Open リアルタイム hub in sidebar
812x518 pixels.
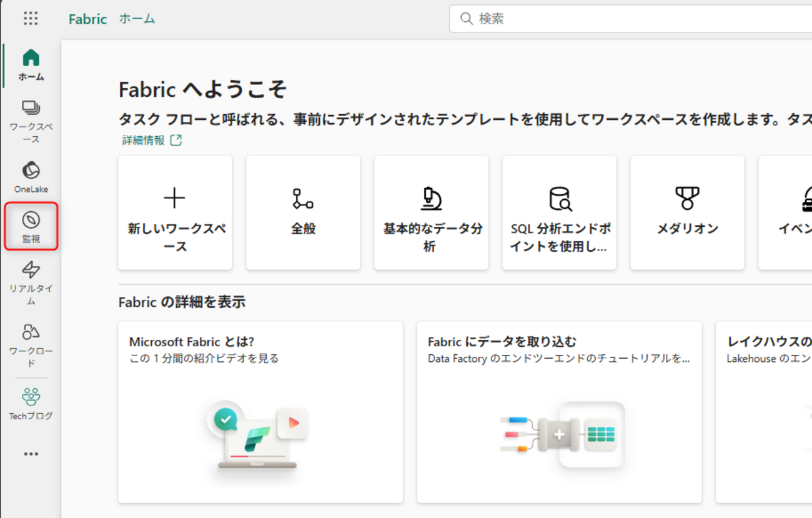coord(31,282)
